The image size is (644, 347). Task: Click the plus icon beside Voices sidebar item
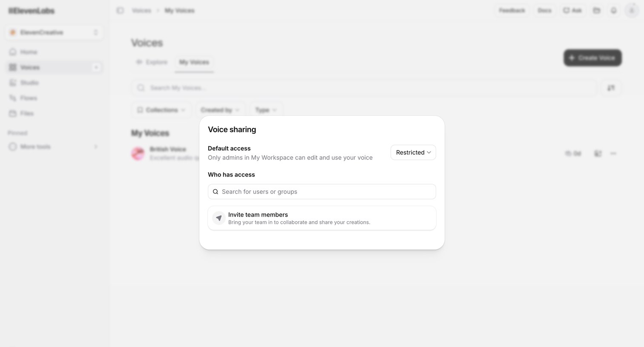coord(96,67)
